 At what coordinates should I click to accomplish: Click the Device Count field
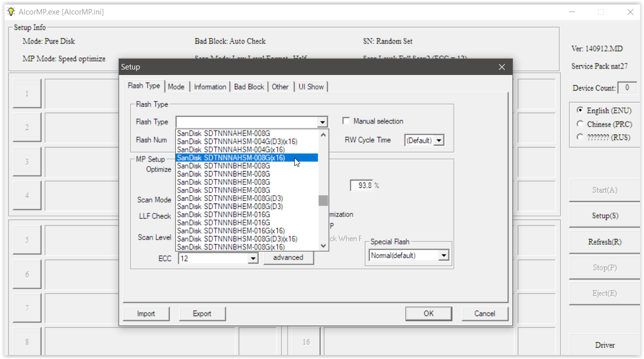pos(627,88)
